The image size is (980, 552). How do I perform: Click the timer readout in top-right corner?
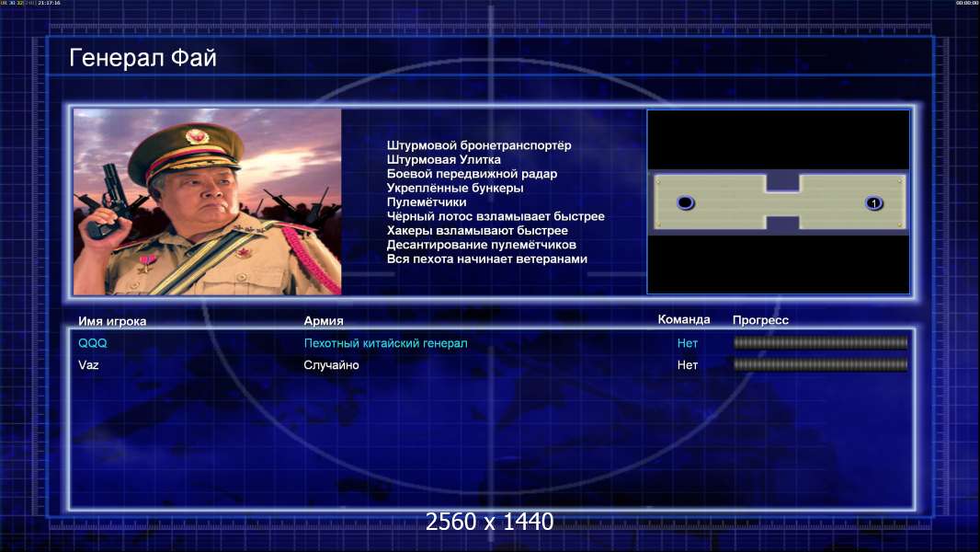click(x=967, y=3)
